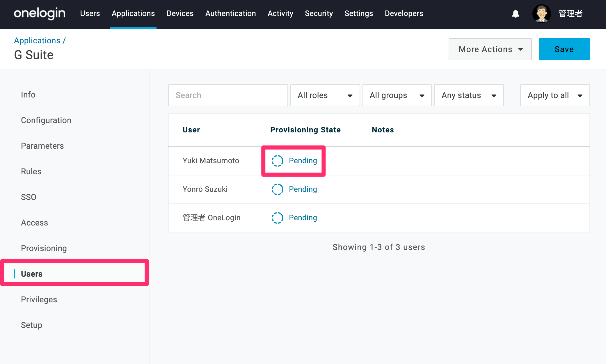Click the G Suite page title
This screenshot has height=364, width=606.
coord(34,55)
